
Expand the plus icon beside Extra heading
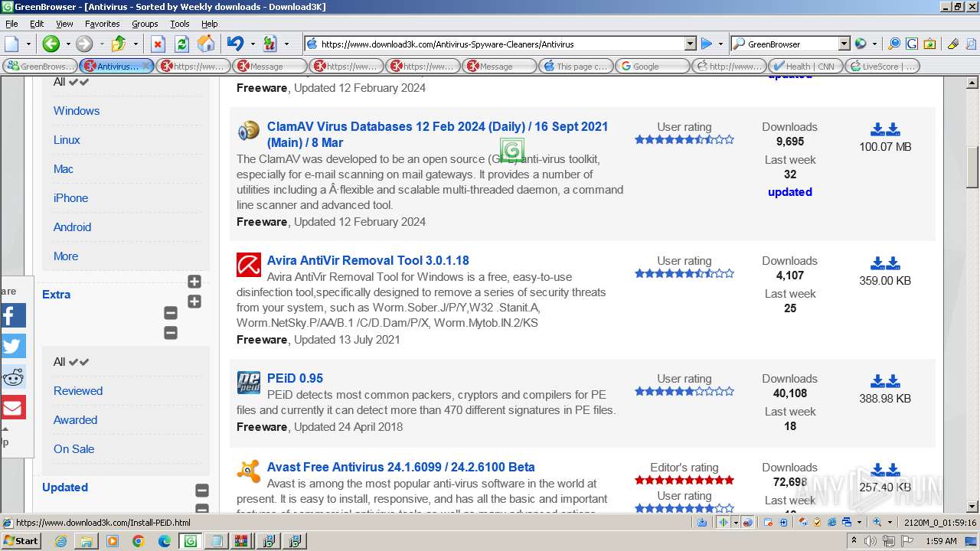pyautogui.click(x=194, y=302)
